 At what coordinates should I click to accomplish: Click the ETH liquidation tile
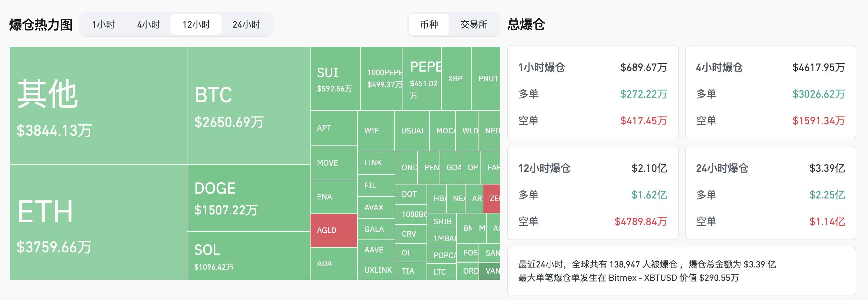98,222
